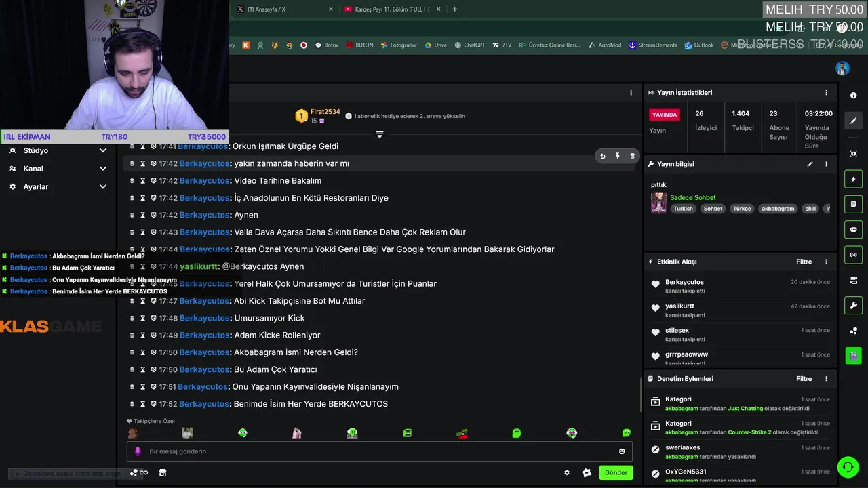Click Firat2534 in the gift leaderboard
The height and width of the screenshot is (488, 868).
pyautogui.click(x=325, y=112)
